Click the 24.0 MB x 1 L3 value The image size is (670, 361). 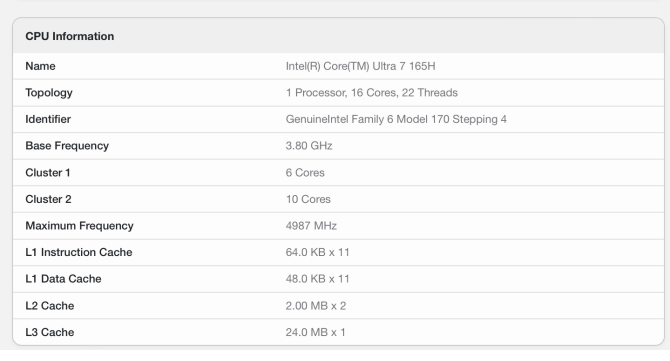coord(315,332)
